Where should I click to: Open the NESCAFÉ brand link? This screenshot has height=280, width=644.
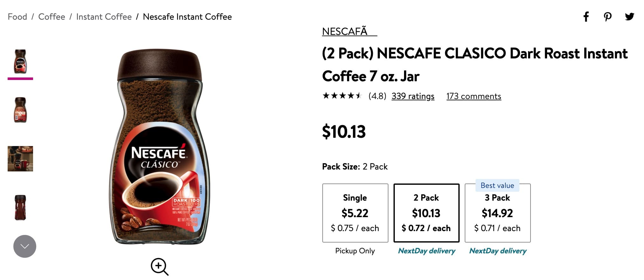pos(349,31)
